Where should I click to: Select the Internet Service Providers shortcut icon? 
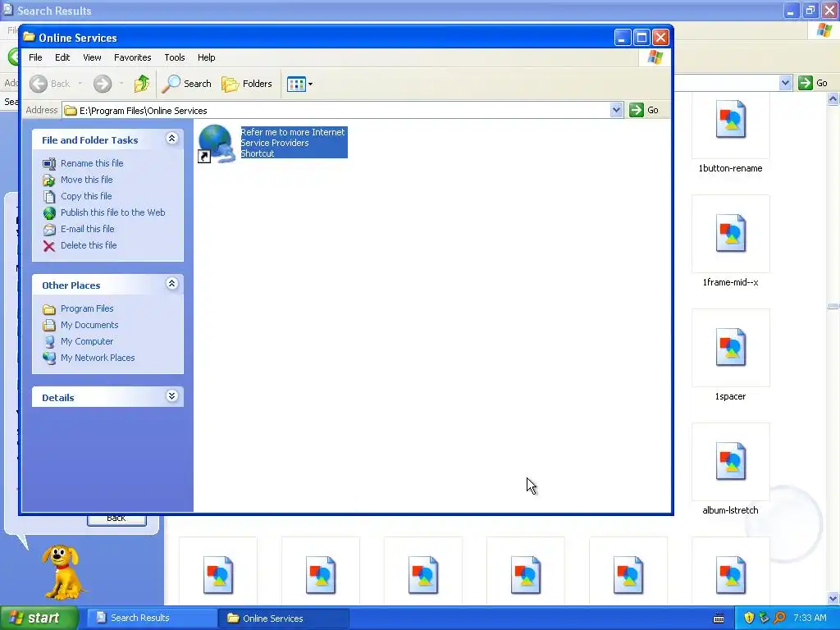point(216,144)
